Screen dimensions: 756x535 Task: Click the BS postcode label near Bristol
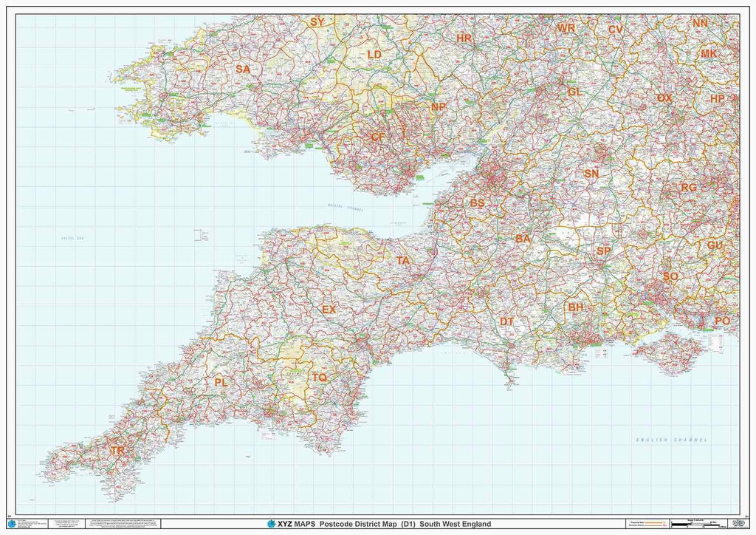tap(478, 202)
